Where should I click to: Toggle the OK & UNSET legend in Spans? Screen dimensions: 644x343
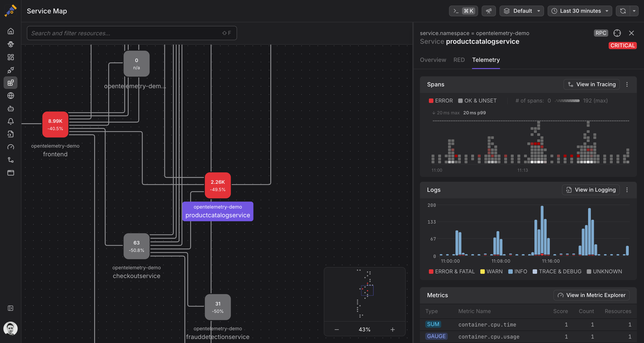coord(477,101)
